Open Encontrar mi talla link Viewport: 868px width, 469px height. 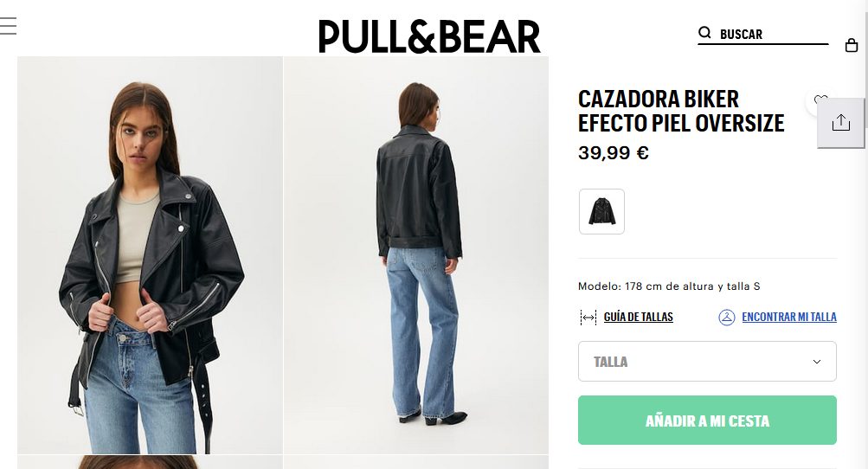coord(789,317)
